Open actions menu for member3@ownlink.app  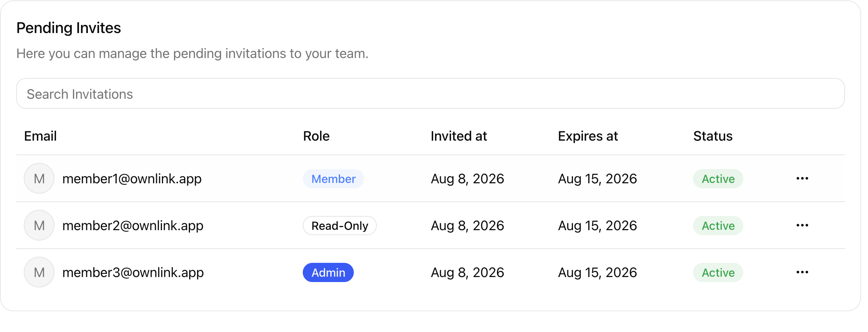click(802, 272)
